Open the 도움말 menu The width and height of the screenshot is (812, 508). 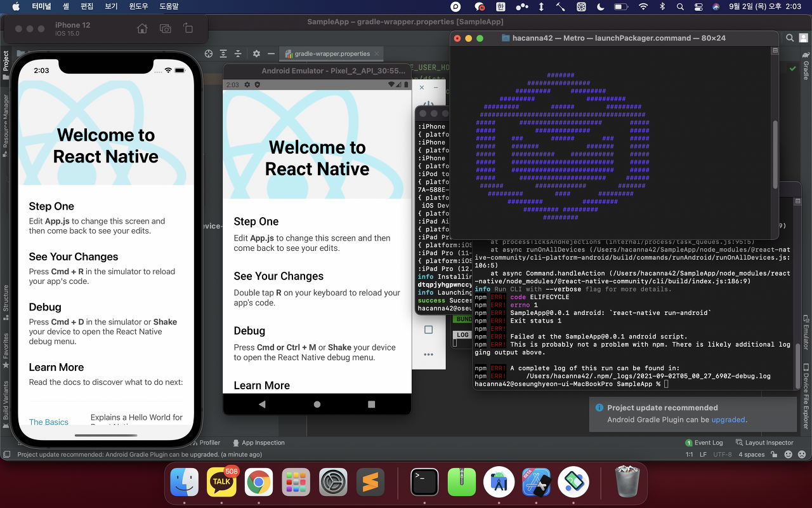point(169,6)
